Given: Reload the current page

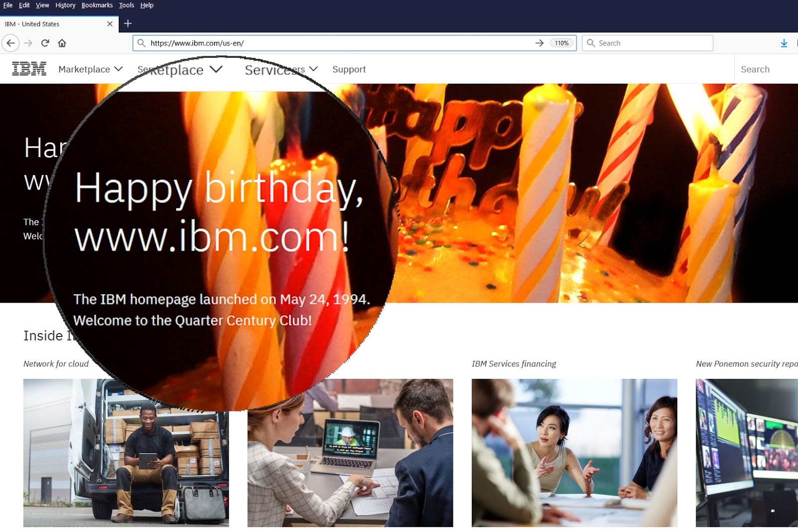Looking at the screenshot, I should tap(45, 43).
